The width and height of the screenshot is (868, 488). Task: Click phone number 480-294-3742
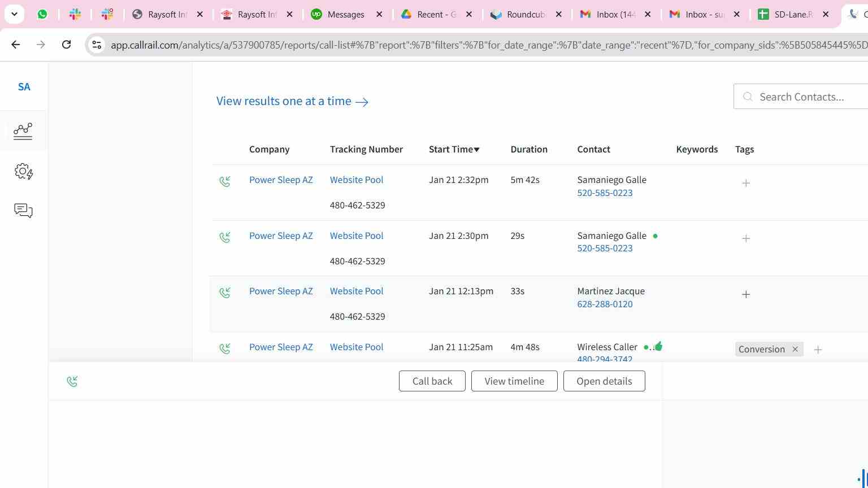coord(605,359)
